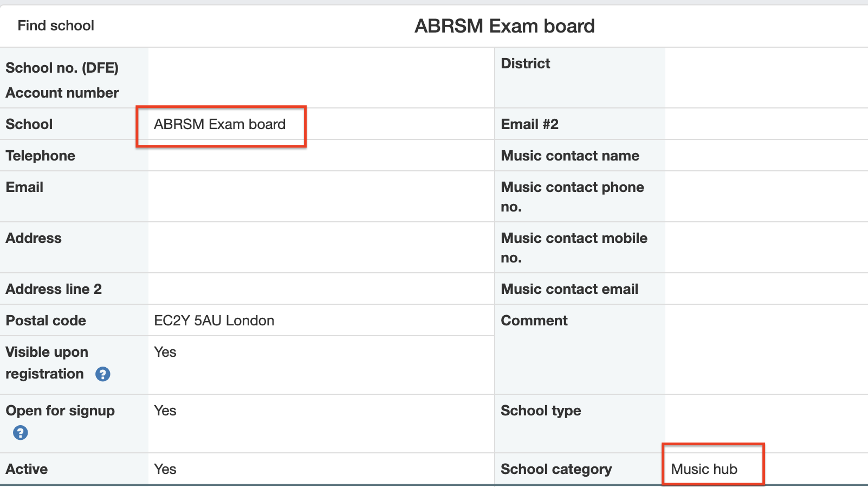Click the EC2Y 5AU London postal code value

pyautogui.click(x=214, y=321)
